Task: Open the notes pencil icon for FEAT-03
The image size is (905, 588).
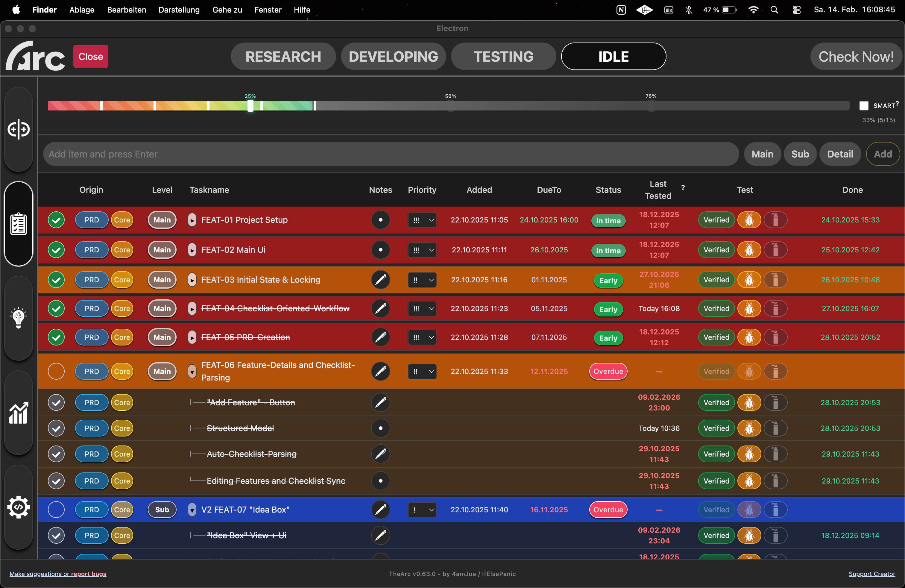Action: [381, 280]
